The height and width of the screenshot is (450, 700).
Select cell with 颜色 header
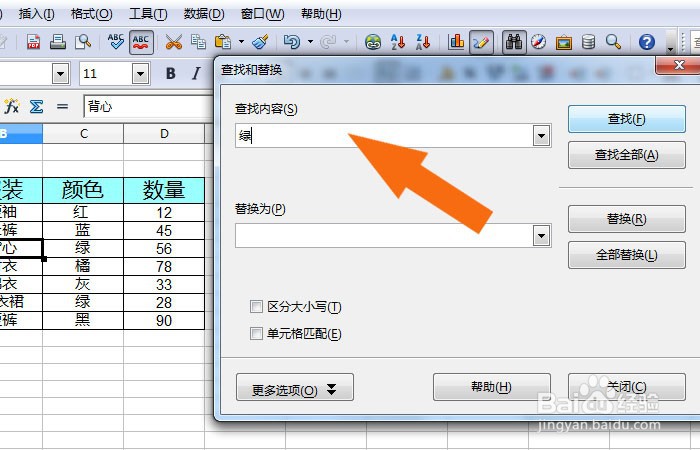83,191
